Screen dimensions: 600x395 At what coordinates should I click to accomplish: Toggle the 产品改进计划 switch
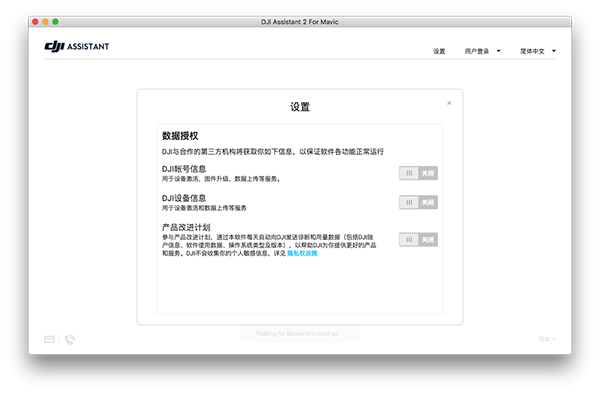coord(418,240)
